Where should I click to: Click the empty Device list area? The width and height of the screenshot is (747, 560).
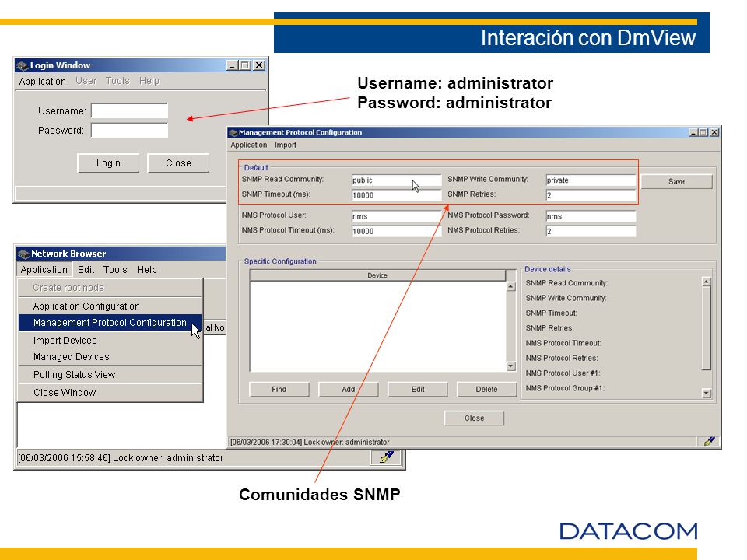pyautogui.click(x=377, y=326)
